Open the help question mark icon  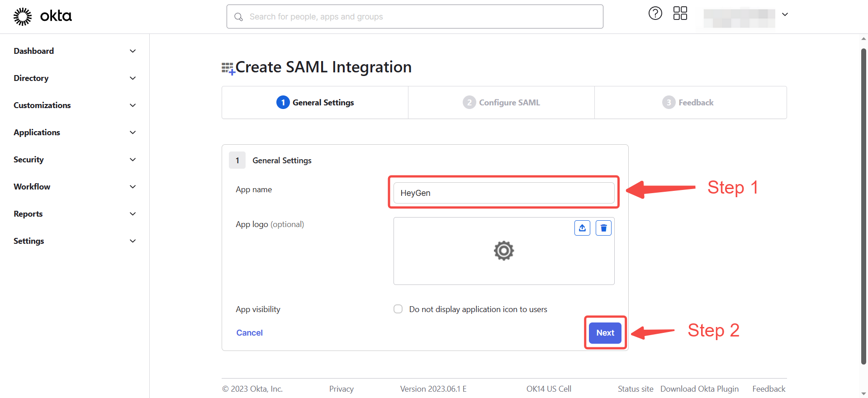tap(655, 14)
